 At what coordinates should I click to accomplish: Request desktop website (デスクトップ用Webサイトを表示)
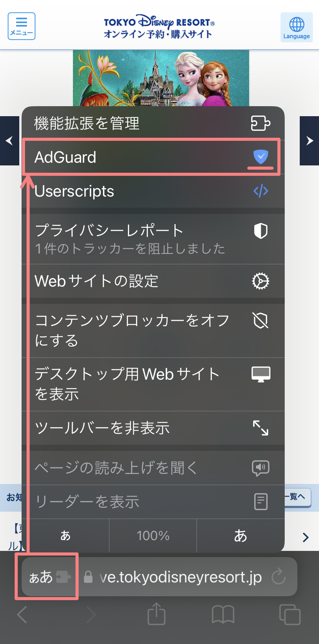coord(153,384)
